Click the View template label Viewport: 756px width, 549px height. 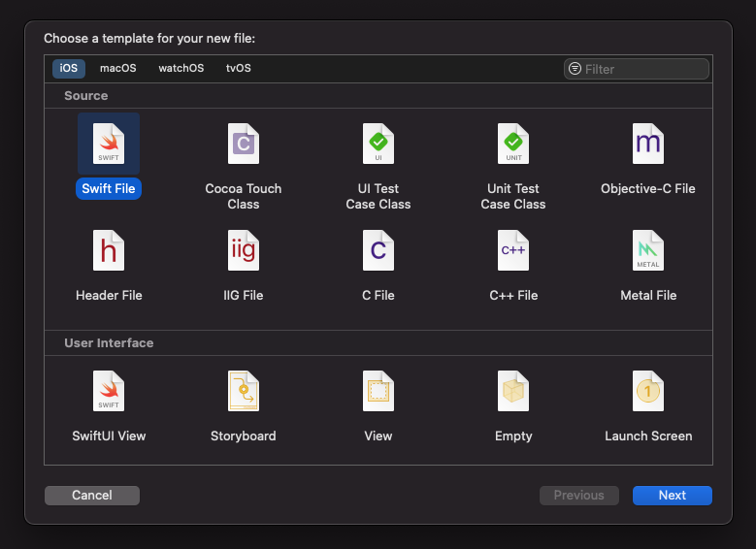378,436
